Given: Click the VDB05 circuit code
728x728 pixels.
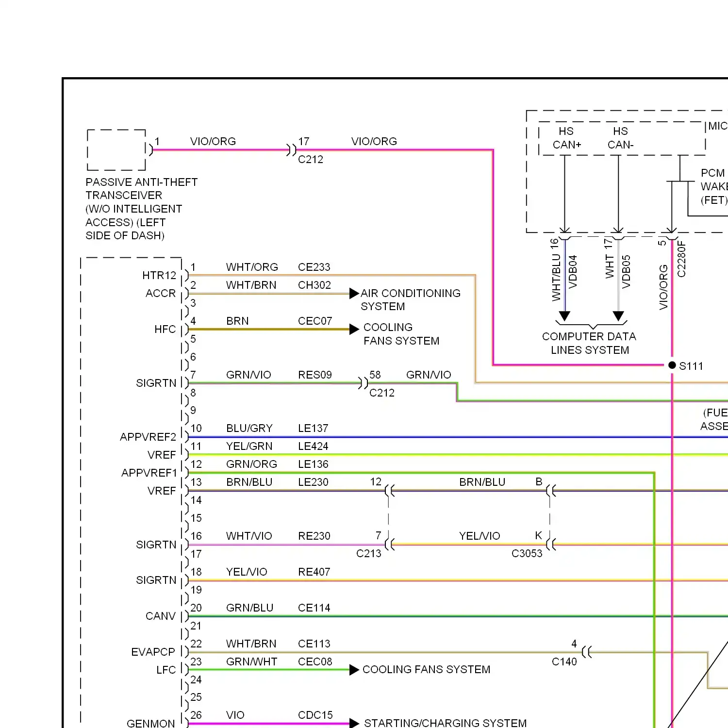Looking at the screenshot, I should pyautogui.click(x=626, y=272).
